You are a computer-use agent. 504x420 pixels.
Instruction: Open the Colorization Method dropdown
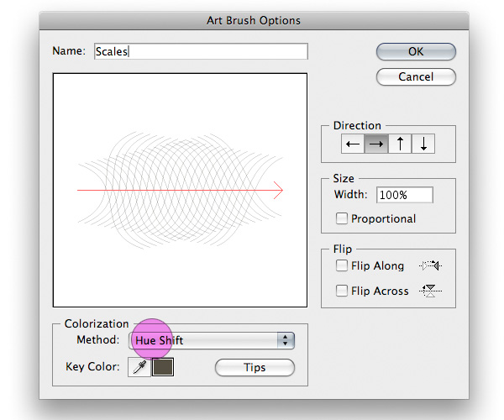(x=212, y=340)
